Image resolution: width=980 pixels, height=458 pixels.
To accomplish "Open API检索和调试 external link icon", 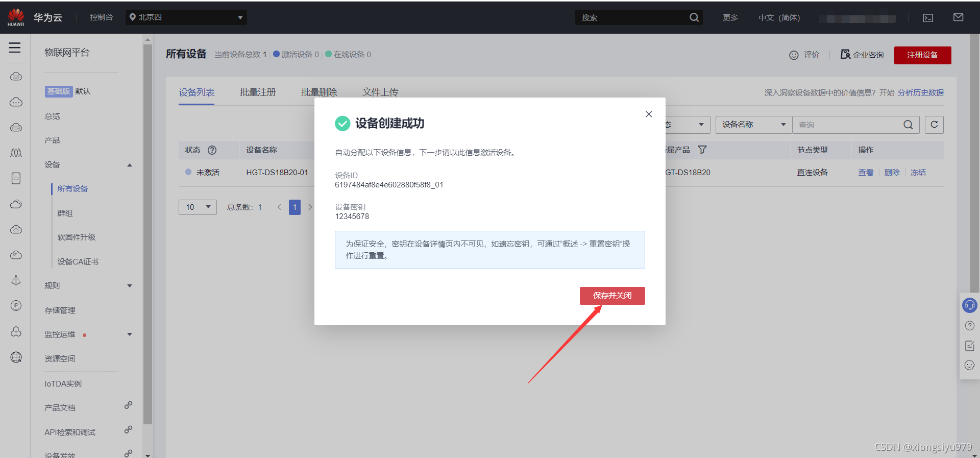I will [x=128, y=430].
